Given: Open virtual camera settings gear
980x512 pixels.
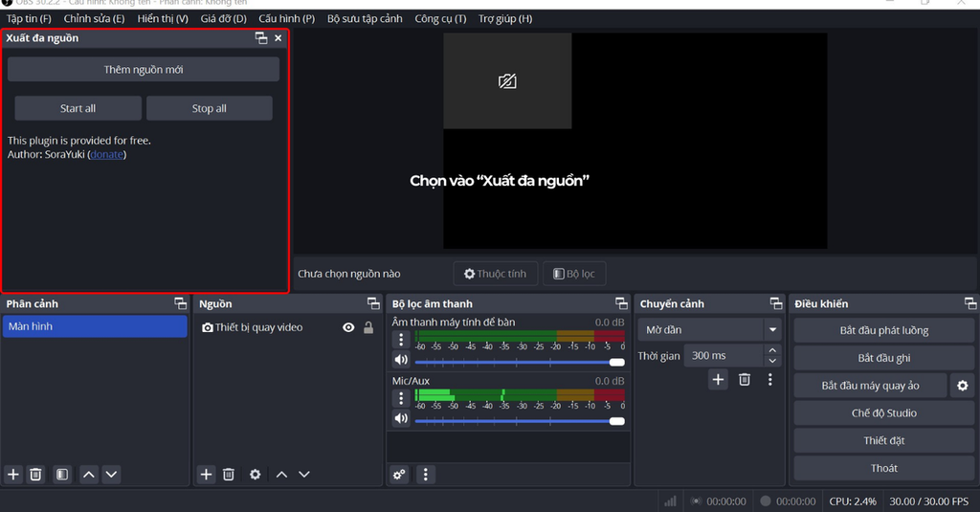Looking at the screenshot, I should [x=963, y=386].
